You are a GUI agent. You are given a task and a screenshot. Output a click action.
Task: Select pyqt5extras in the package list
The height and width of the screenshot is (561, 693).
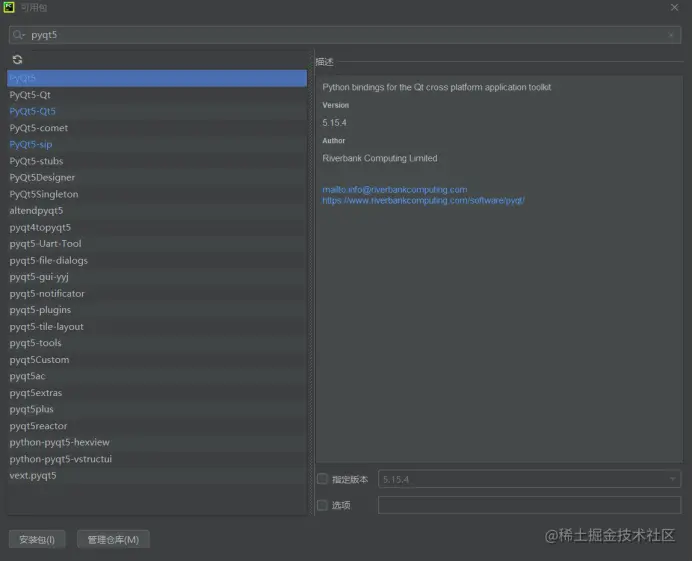(x=157, y=393)
